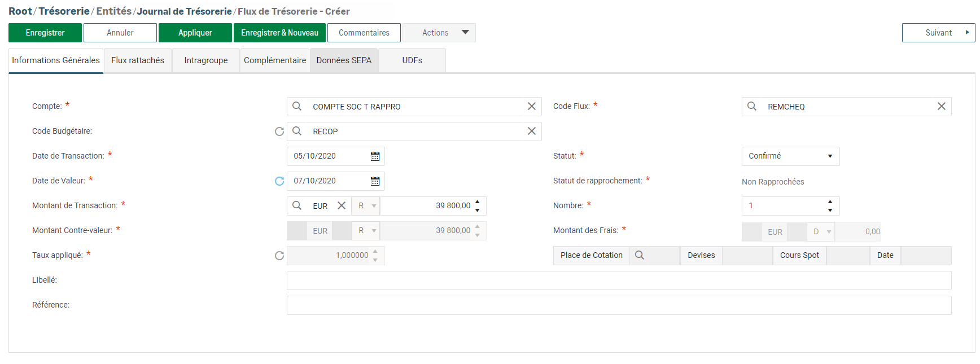
Task: Clear the REMCHEQ Code Flux value
Action: (x=941, y=106)
